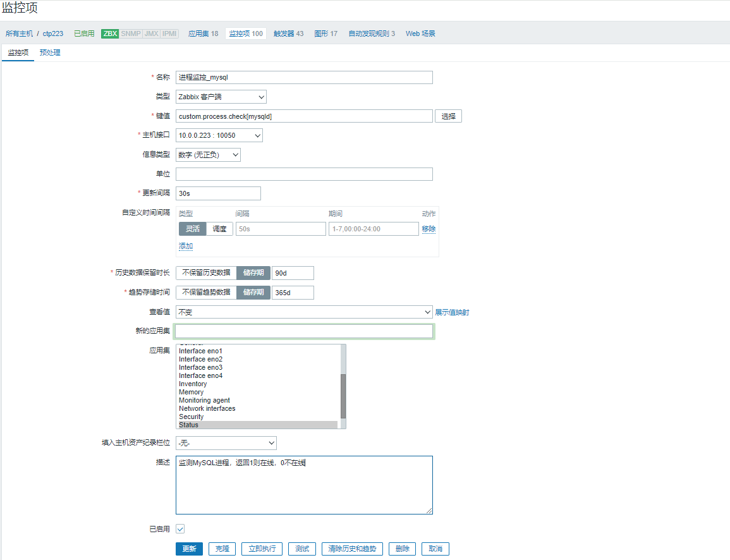
Task: Choose 不保留历史数据 option
Action: pos(206,273)
